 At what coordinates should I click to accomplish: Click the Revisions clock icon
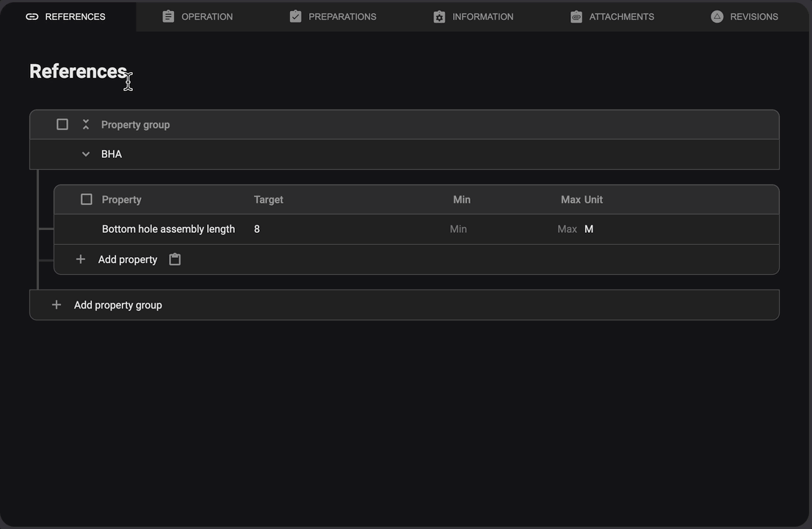pos(717,15)
